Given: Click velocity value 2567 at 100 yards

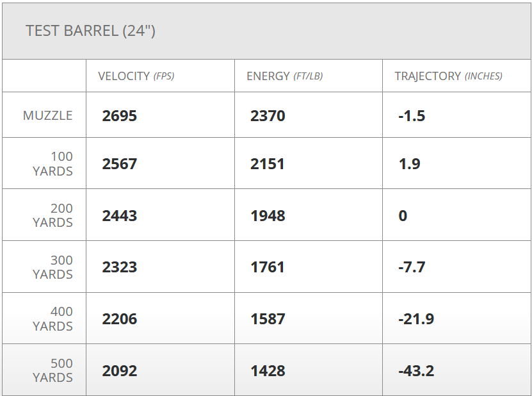Looking at the screenshot, I should [120, 164].
